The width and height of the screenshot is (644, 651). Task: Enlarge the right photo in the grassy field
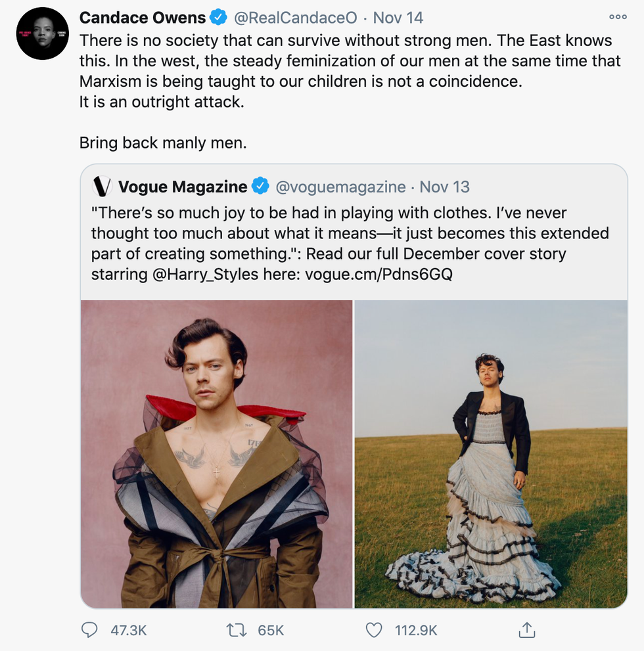[491, 453]
